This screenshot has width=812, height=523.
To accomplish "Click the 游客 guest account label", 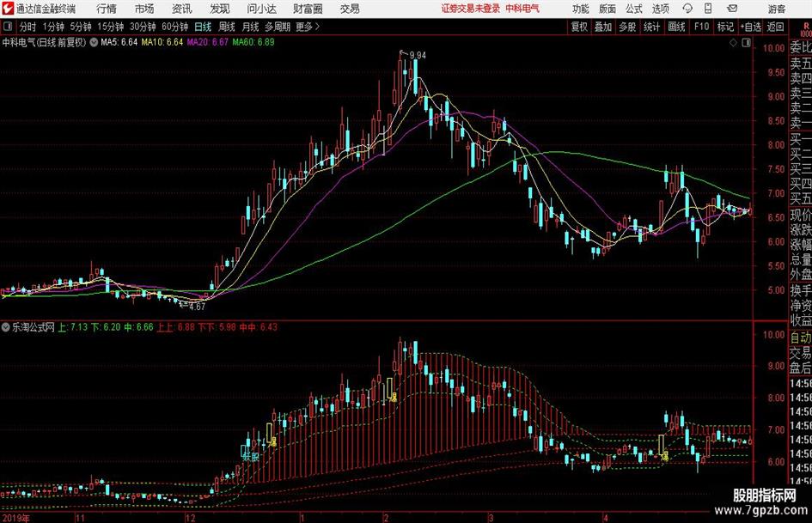I will pyautogui.click(x=776, y=9).
